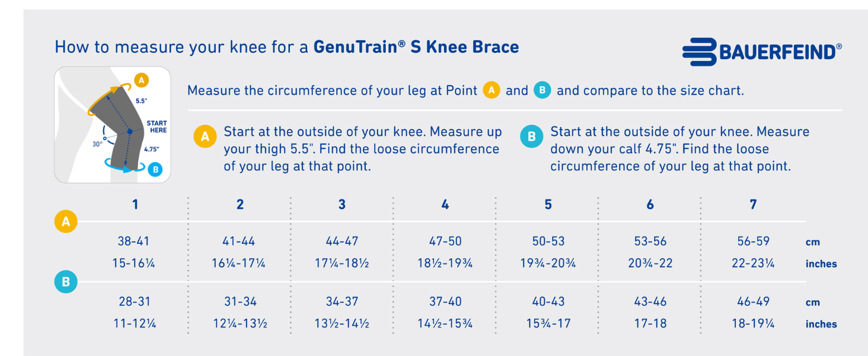Click the "11-12¼" inches cell

(x=134, y=324)
